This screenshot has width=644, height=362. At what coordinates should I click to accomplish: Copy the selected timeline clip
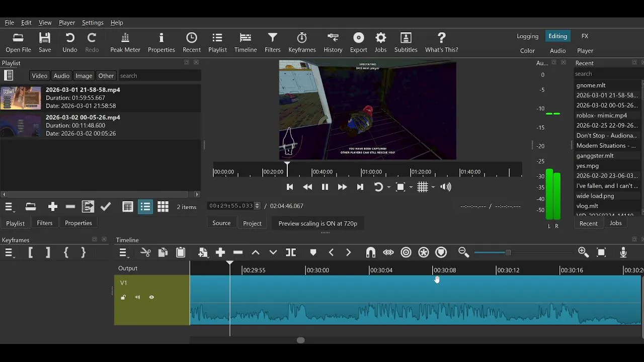[163, 252]
